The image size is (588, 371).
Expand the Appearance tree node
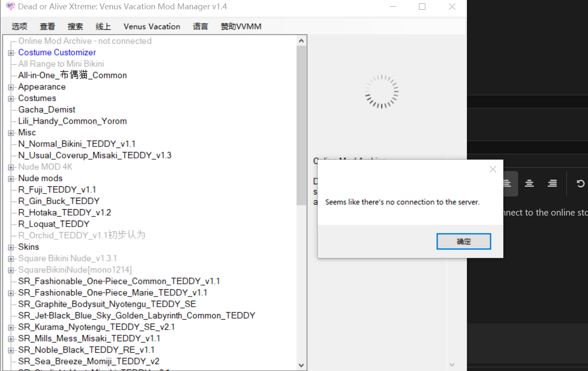click(11, 87)
